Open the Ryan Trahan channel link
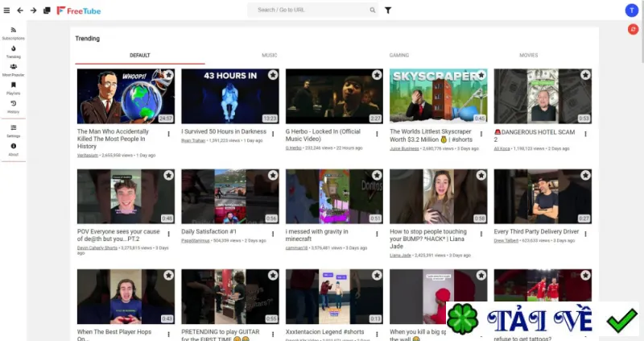 coord(193,141)
